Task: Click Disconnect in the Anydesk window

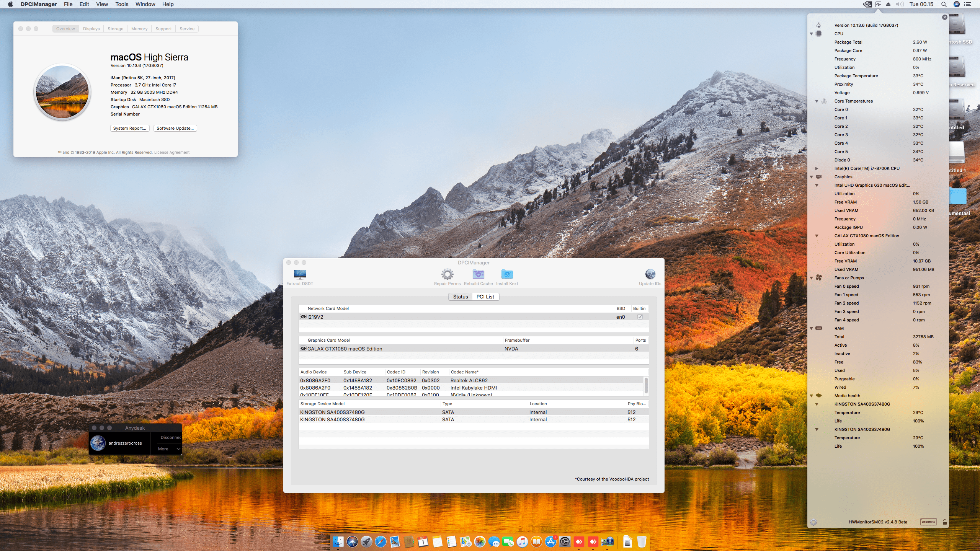Action: coord(171,437)
